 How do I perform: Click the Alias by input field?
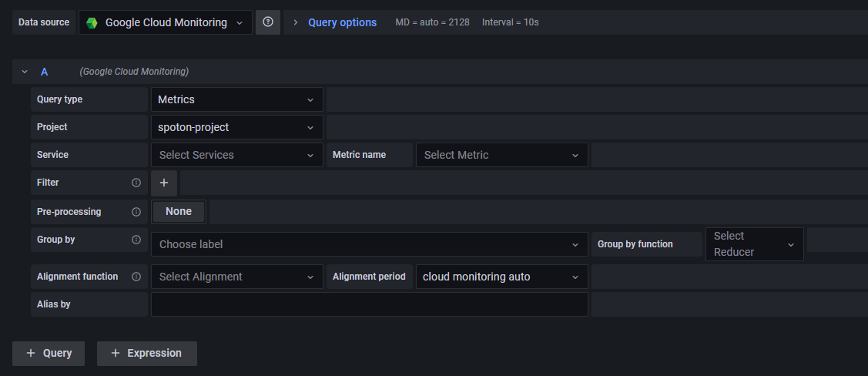[369, 304]
